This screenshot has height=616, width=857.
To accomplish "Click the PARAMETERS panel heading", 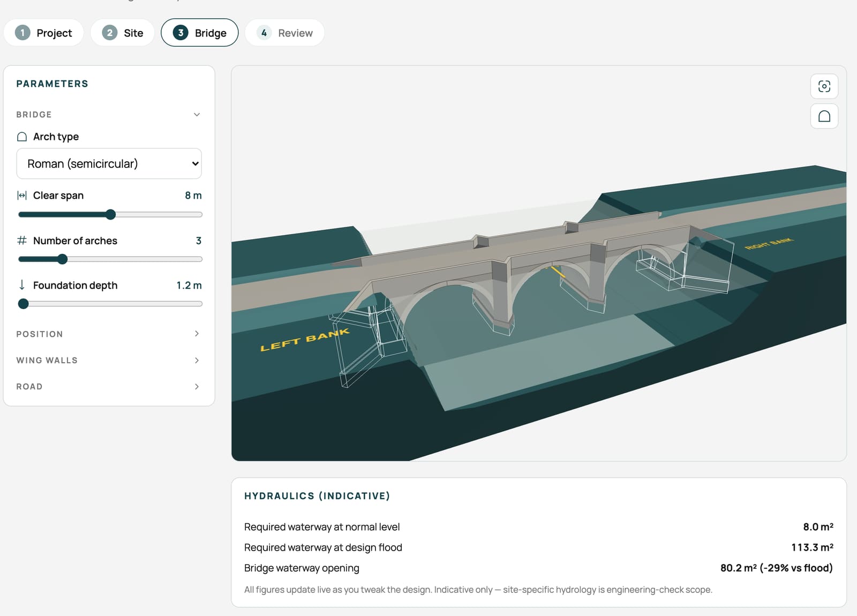I will 52,84.
